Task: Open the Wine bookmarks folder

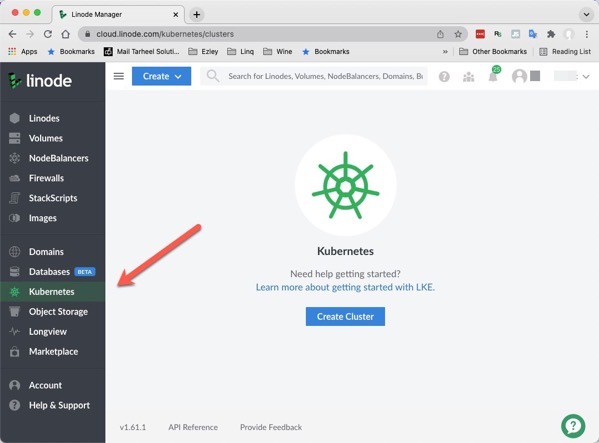Action: pyautogui.click(x=278, y=52)
